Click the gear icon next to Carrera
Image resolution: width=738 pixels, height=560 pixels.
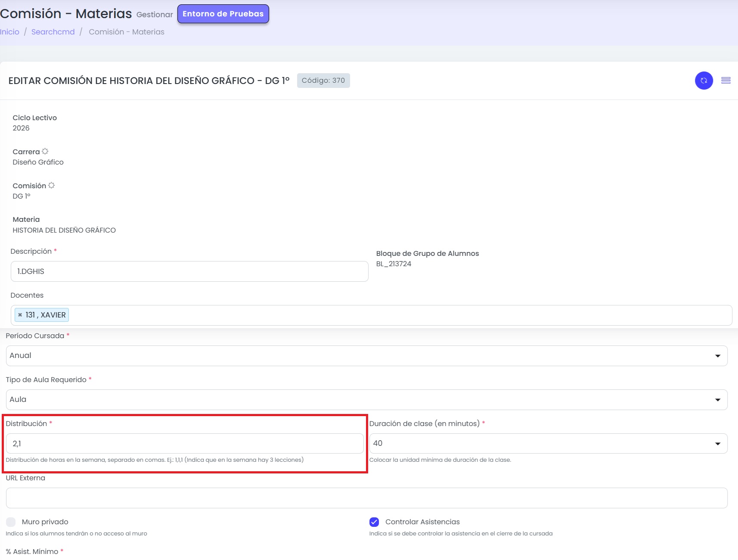(x=45, y=151)
